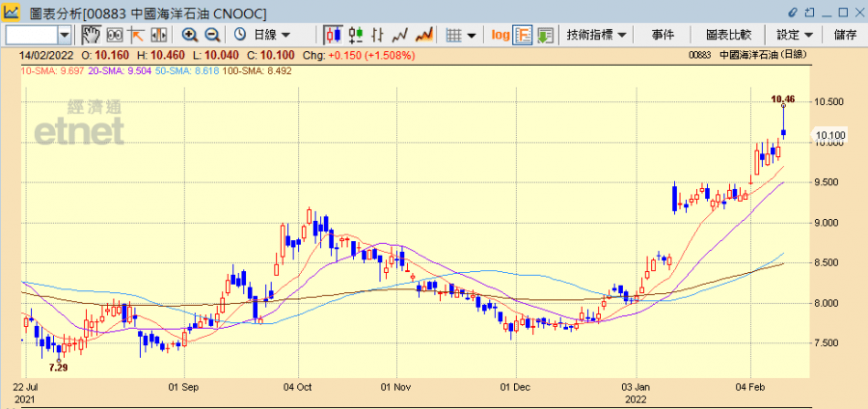
Task: Click the zoom out magnifier icon
Action: click(212, 36)
